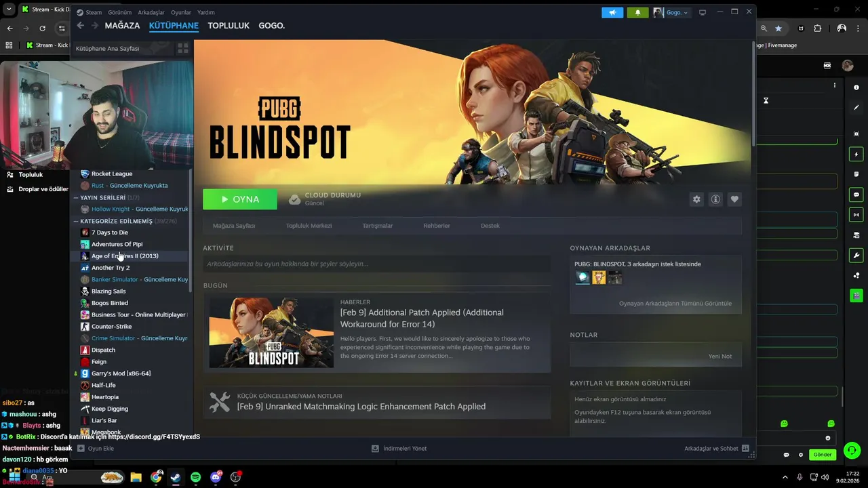Open Mağaza Sayfası link

[234, 226]
